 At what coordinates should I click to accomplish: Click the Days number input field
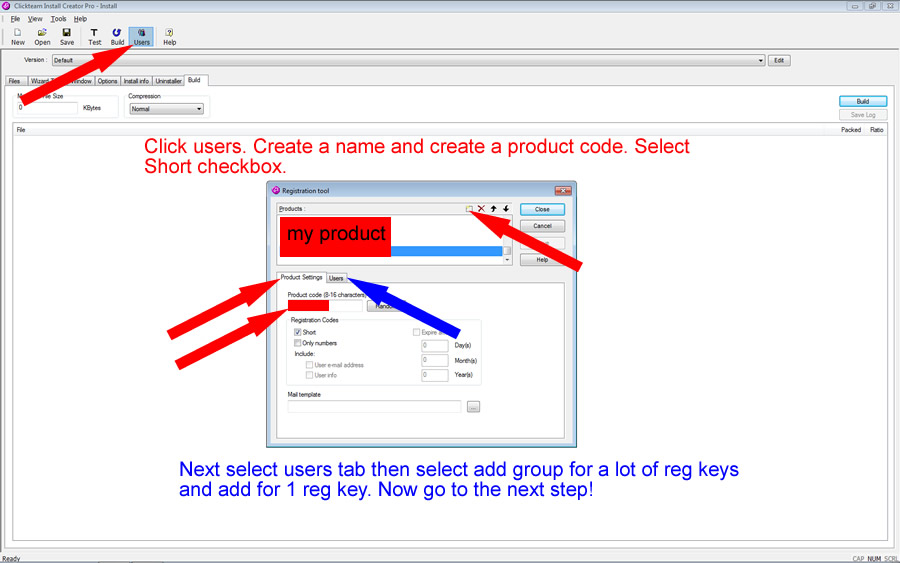coord(435,345)
